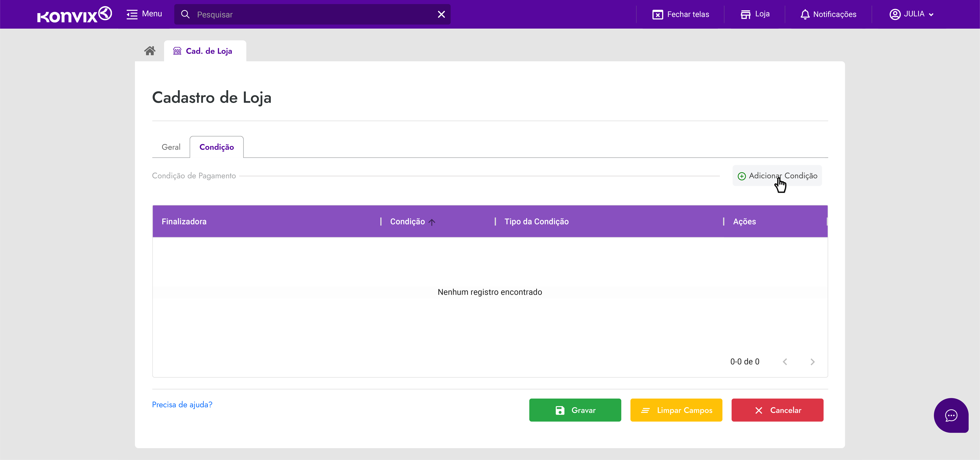Open the Menu hamburger button
The image size is (980, 460).
point(144,14)
